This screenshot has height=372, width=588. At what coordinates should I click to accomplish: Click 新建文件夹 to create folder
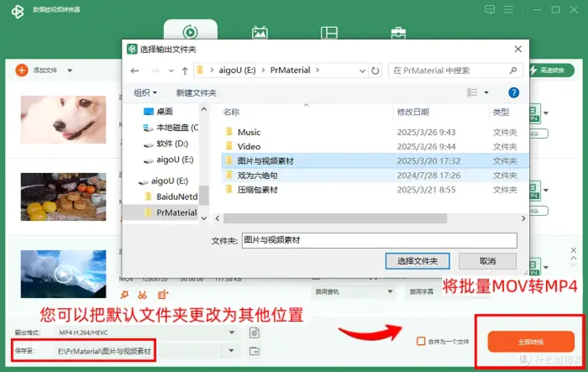pos(196,93)
